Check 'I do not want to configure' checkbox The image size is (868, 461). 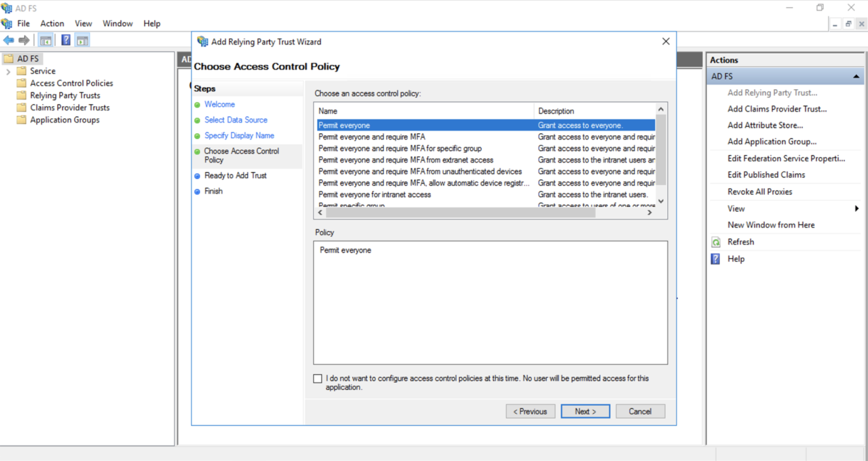point(318,379)
